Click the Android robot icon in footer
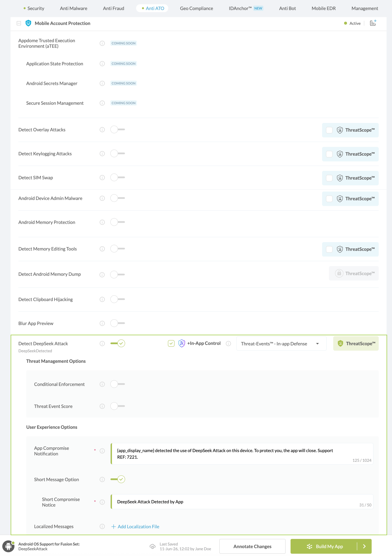 tap(8, 547)
